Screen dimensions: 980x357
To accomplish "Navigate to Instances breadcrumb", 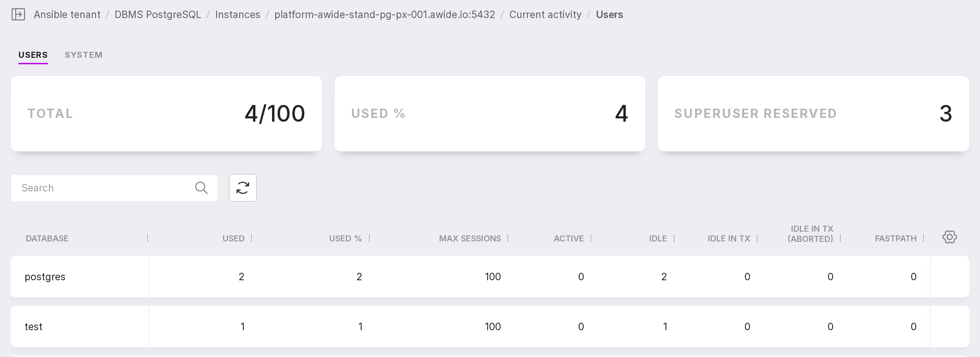I will pos(237,15).
